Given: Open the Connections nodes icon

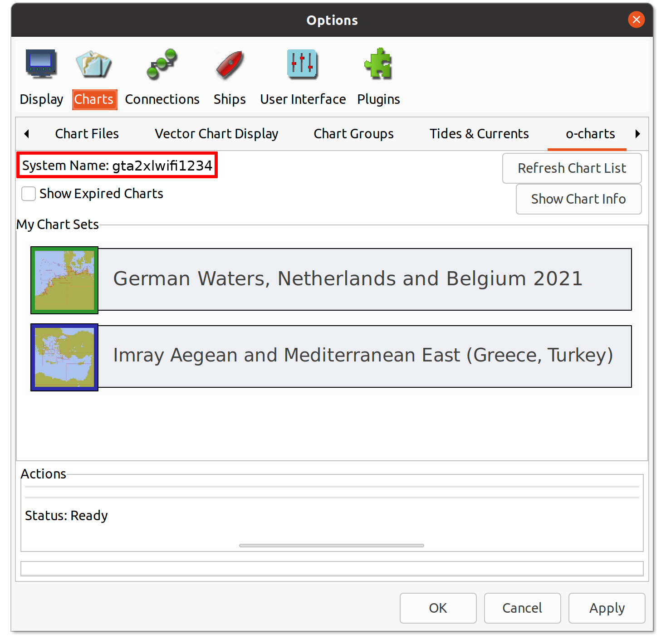Looking at the screenshot, I should [162, 64].
